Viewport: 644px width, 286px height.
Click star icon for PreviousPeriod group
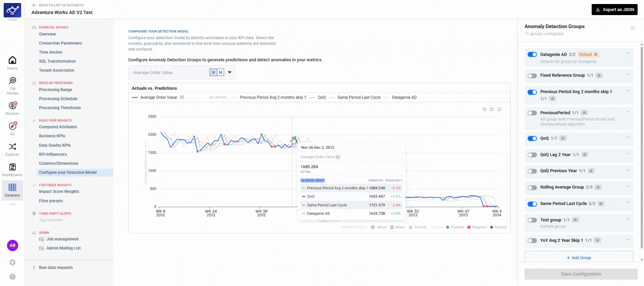pos(583,113)
